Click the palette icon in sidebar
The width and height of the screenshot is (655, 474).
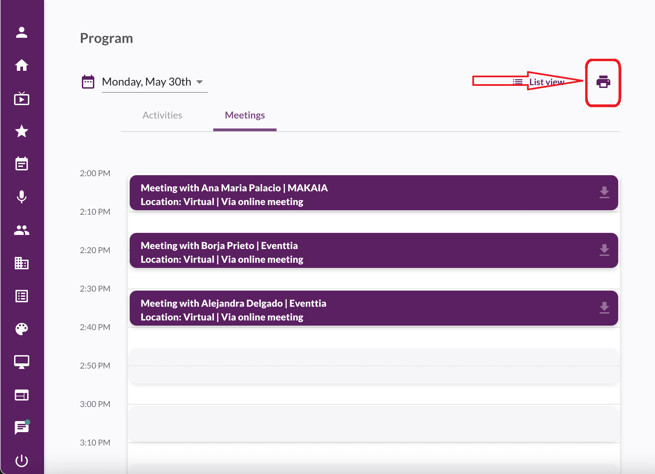tap(21, 329)
